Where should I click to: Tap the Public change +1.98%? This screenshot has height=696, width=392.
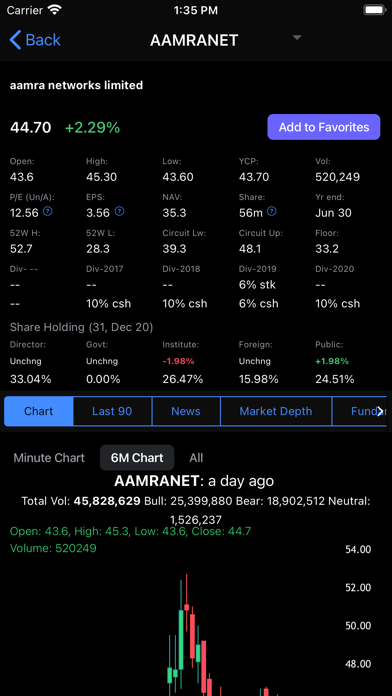tap(332, 361)
